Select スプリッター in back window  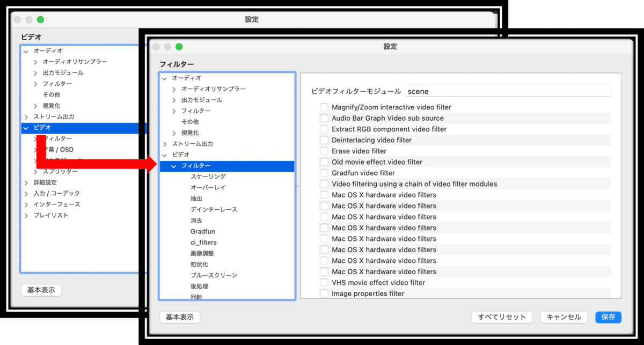pyautogui.click(x=60, y=172)
